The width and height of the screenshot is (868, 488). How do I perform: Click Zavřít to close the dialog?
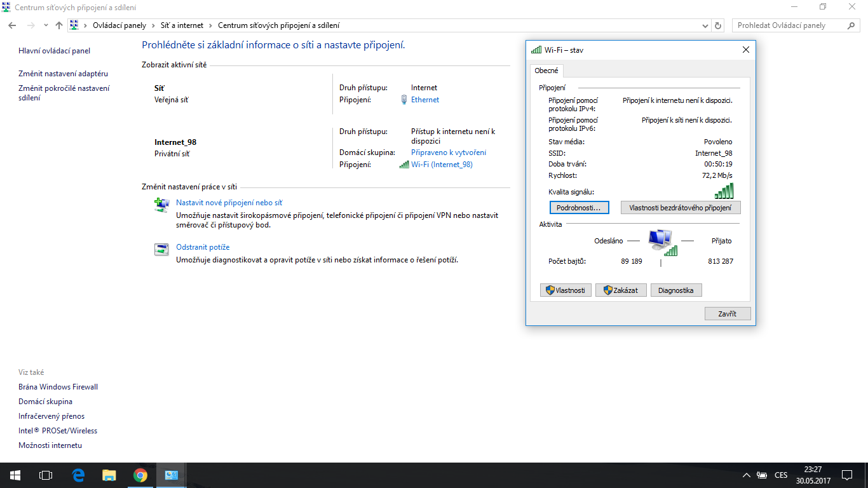tap(728, 314)
